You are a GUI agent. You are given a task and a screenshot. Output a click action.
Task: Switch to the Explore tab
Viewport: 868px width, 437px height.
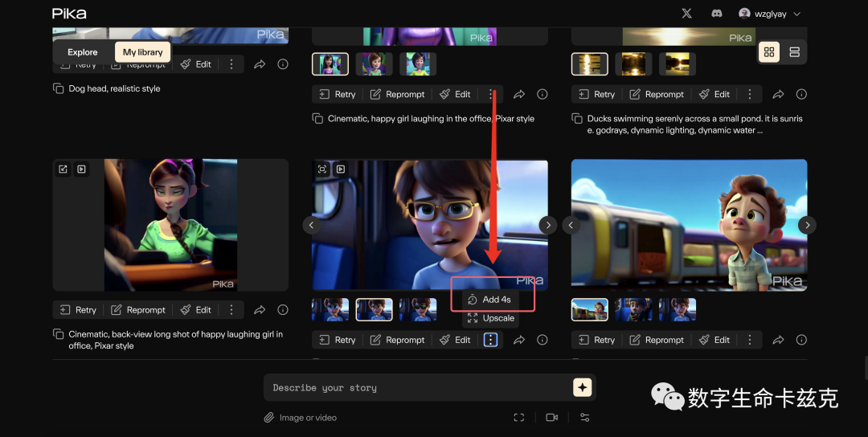[x=83, y=52]
